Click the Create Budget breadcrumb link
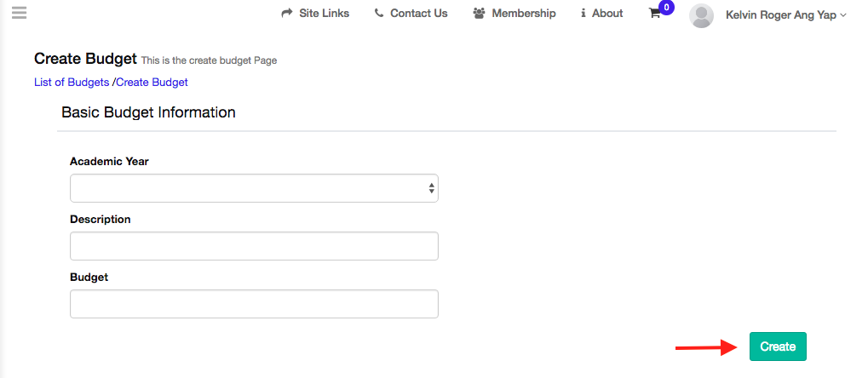Screen dimensions: 868x378 (152, 83)
